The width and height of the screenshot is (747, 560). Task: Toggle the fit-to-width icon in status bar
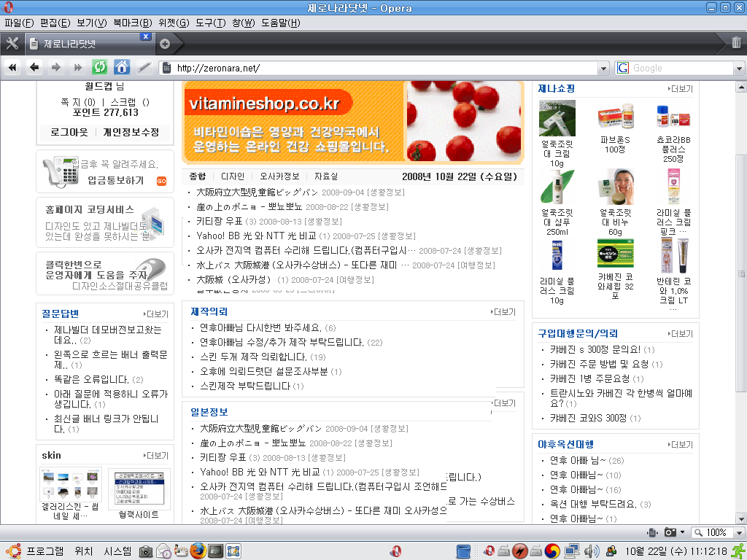point(652,532)
